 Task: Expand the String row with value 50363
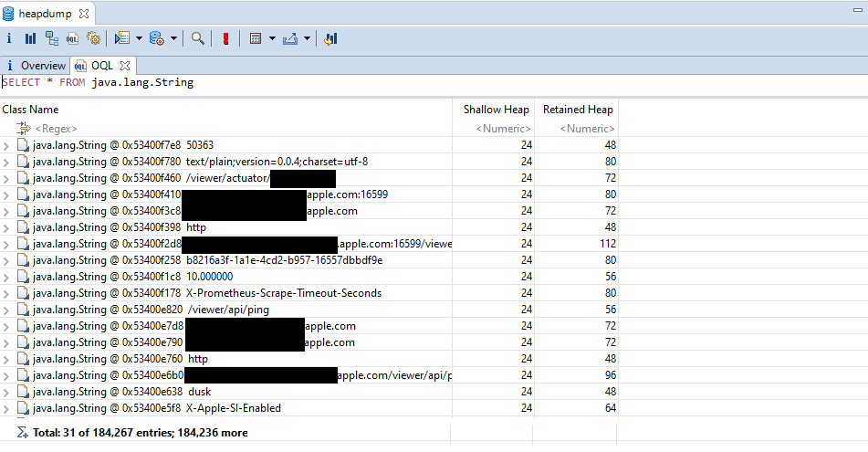point(7,145)
